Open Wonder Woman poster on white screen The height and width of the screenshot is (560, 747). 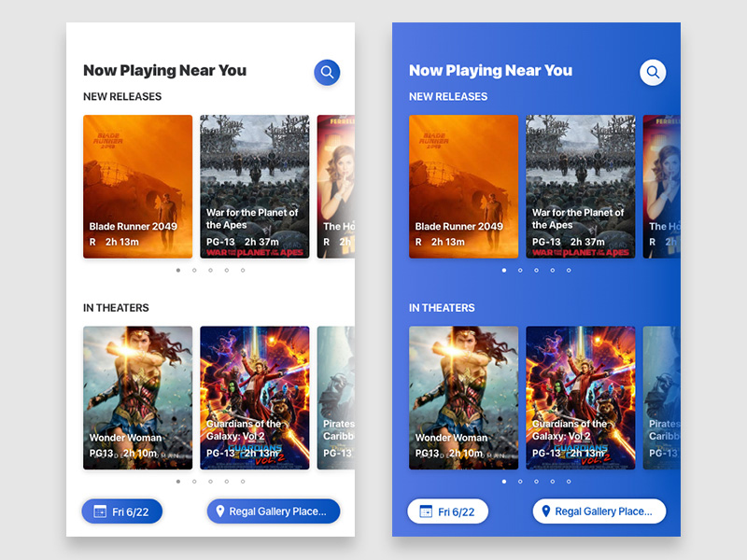[137, 399]
